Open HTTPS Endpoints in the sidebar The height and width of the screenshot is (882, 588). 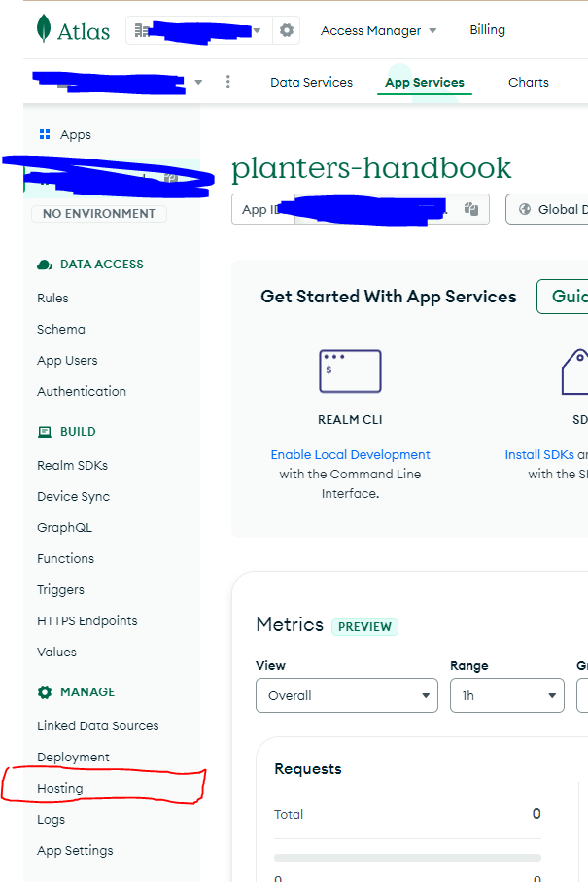pyautogui.click(x=87, y=620)
